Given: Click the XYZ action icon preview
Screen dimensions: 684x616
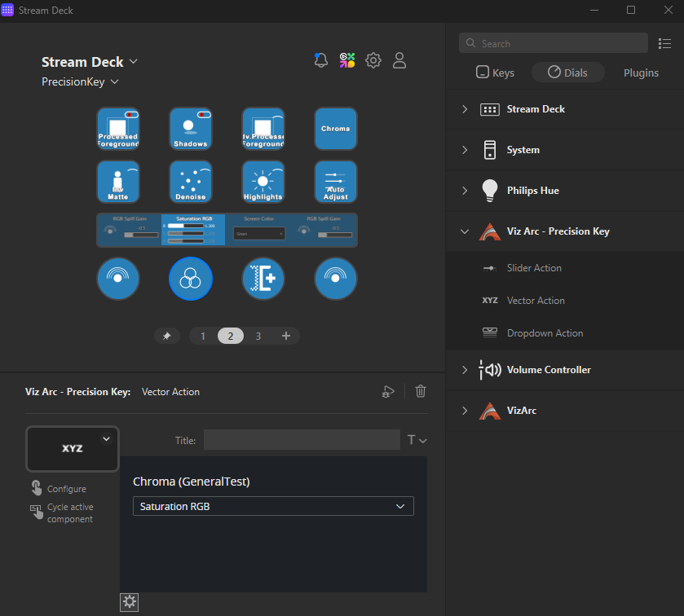Looking at the screenshot, I should pos(73,449).
